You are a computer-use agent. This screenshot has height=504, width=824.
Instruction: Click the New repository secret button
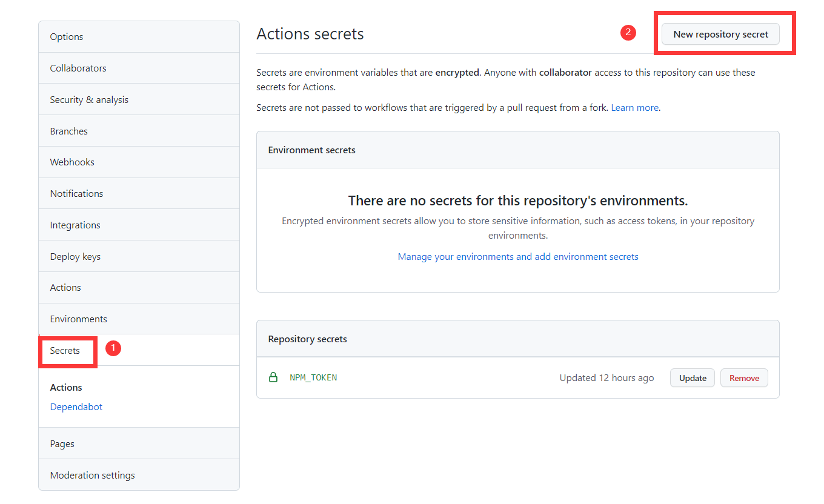click(x=721, y=35)
